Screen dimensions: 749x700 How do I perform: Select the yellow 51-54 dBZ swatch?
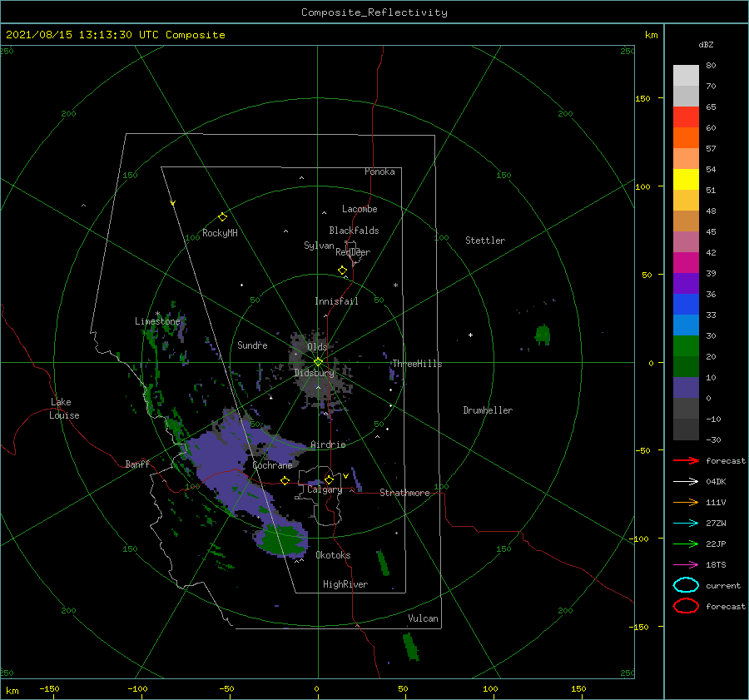point(686,180)
